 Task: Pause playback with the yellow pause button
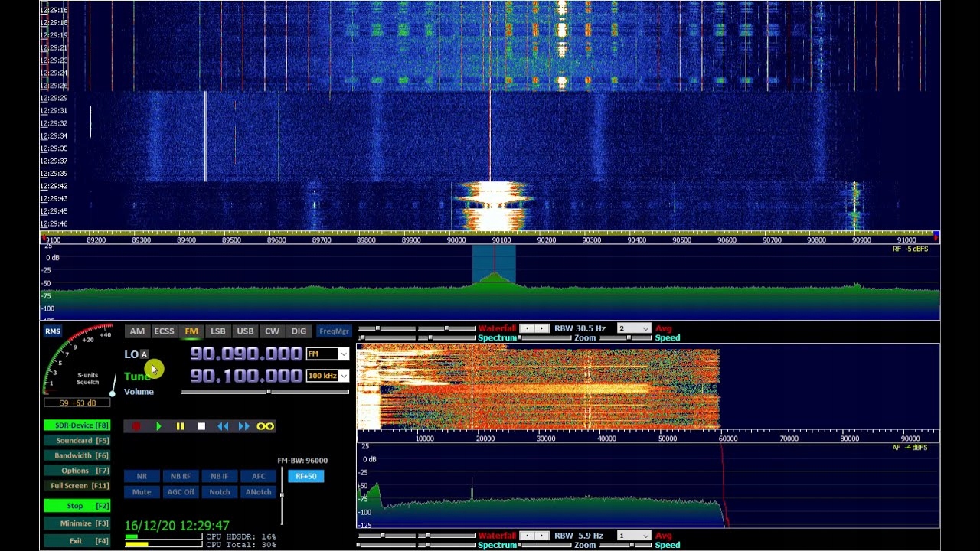180,426
